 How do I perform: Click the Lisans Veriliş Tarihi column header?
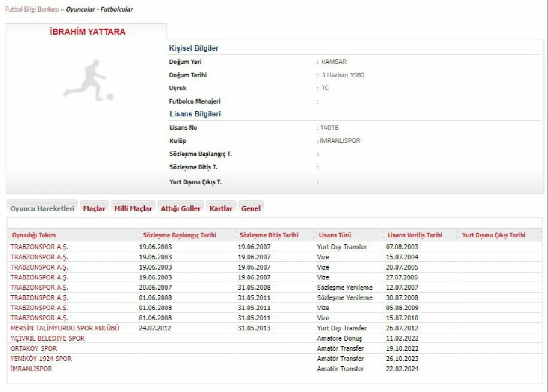[415, 235]
